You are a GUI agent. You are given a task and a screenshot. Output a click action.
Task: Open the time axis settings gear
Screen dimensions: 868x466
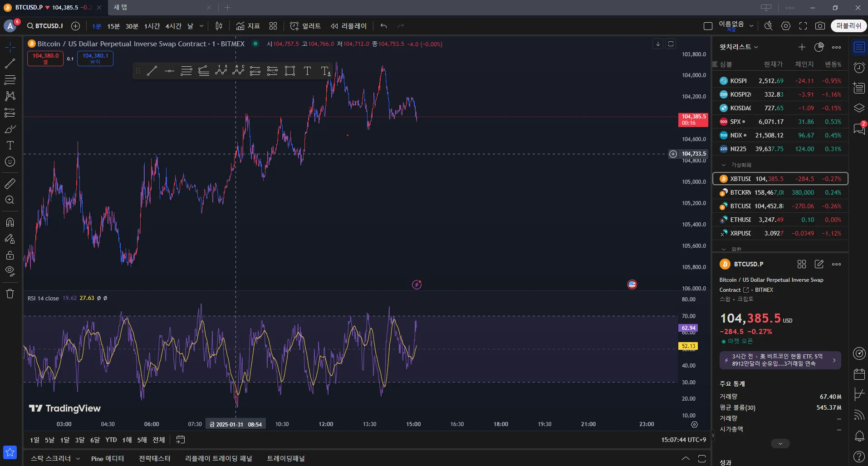click(x=694, y=424)
